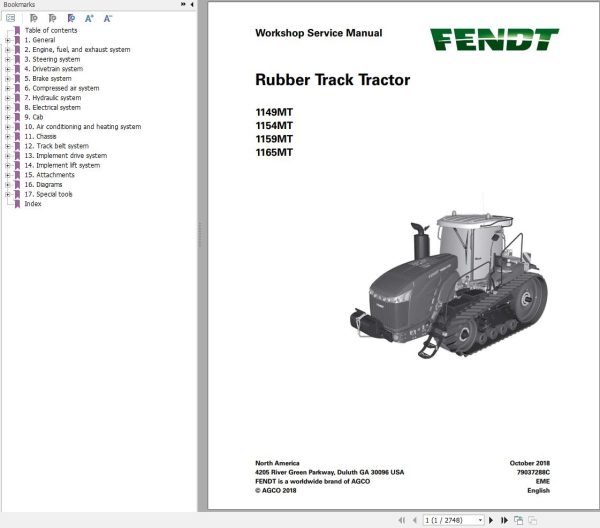600x528 pixels.
Task: Expand the '17. Special tools' bookmark
Action: (8, 194)
